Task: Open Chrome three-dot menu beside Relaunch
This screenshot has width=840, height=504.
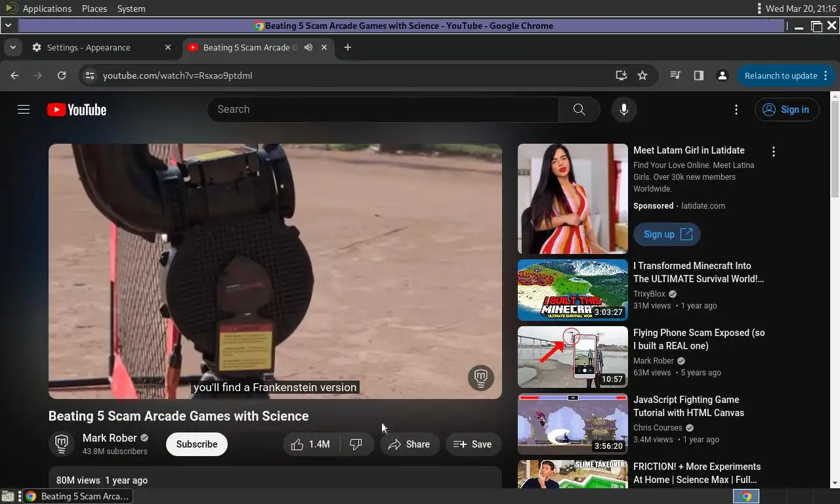Action: pyautogui.click(x=826, y=75)
